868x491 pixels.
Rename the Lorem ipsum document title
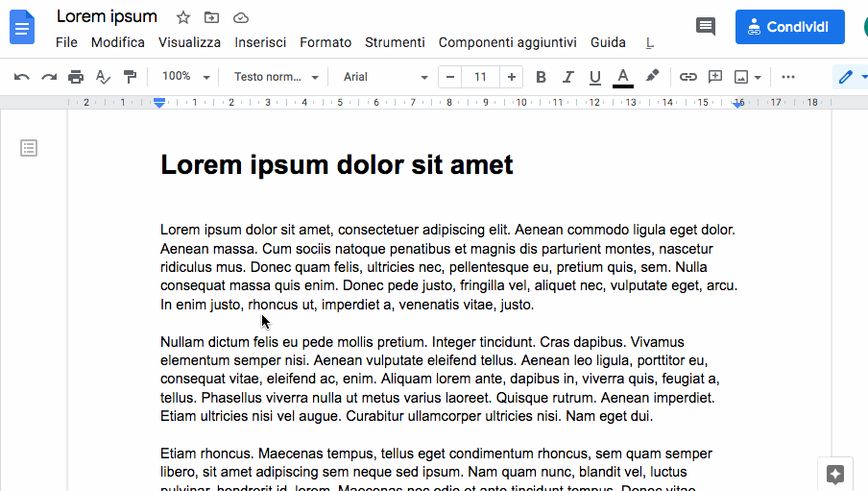(x=107, y=16)
